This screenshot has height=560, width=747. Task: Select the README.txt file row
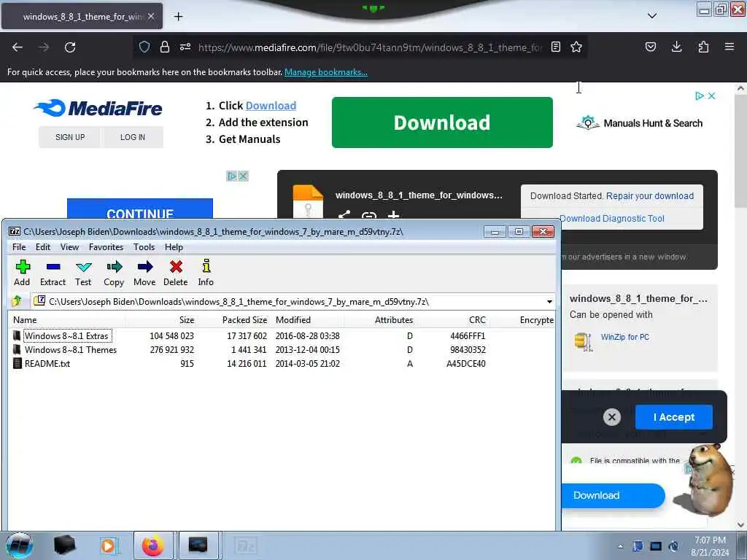281,363
